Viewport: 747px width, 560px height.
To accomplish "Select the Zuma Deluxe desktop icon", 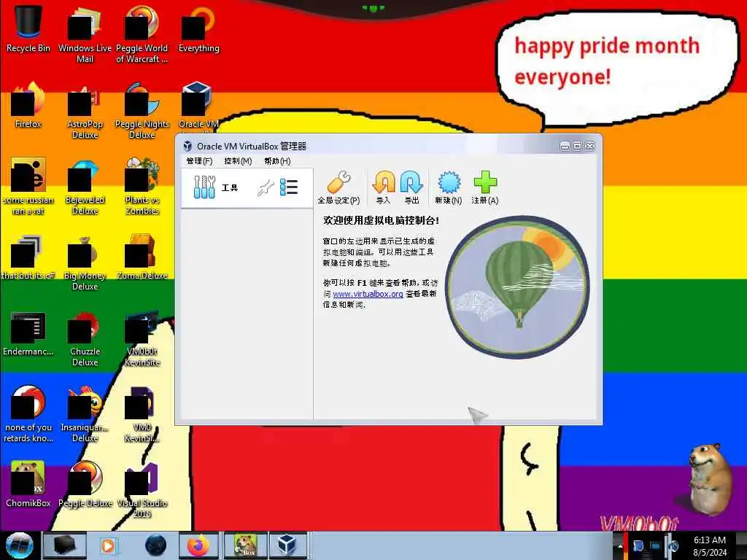I will pos(142,257).
